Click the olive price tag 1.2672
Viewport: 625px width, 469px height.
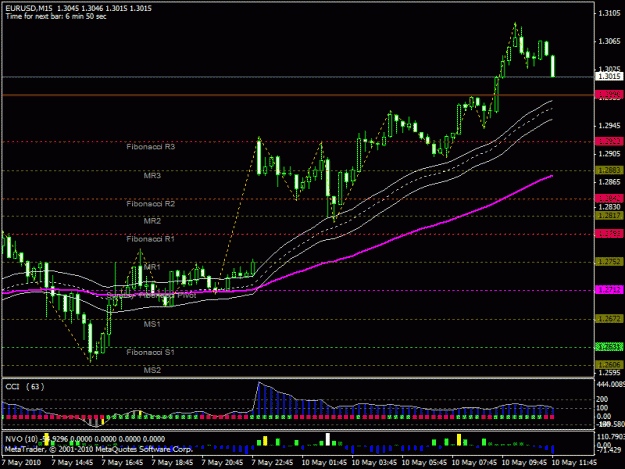pyautogui.click(x=609, y=318)
